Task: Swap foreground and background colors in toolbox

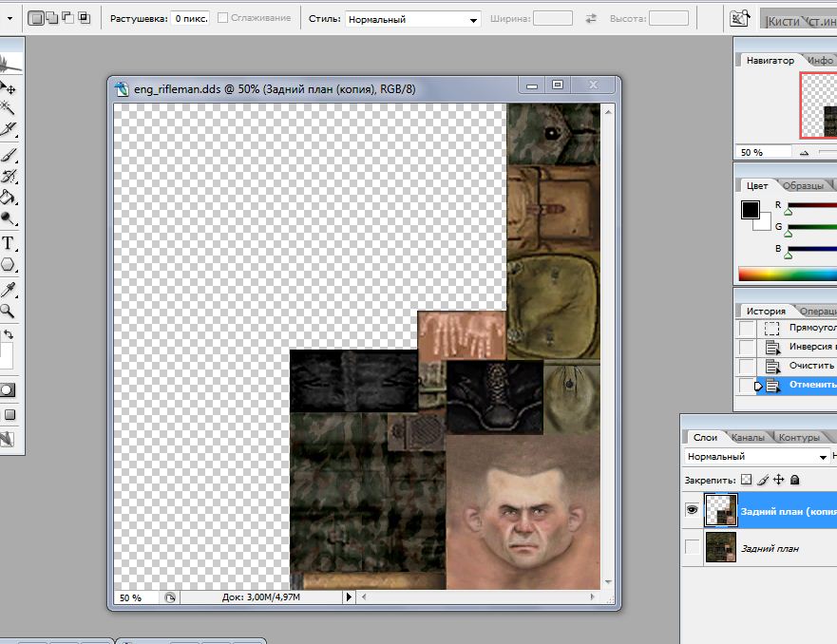Action: [x=9, y=334]
